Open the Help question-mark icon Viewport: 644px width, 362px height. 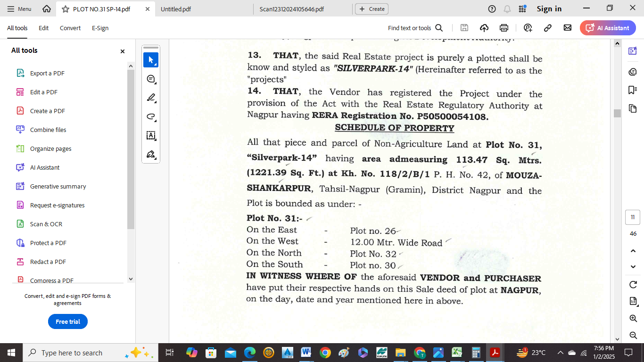tap(492, 9)
